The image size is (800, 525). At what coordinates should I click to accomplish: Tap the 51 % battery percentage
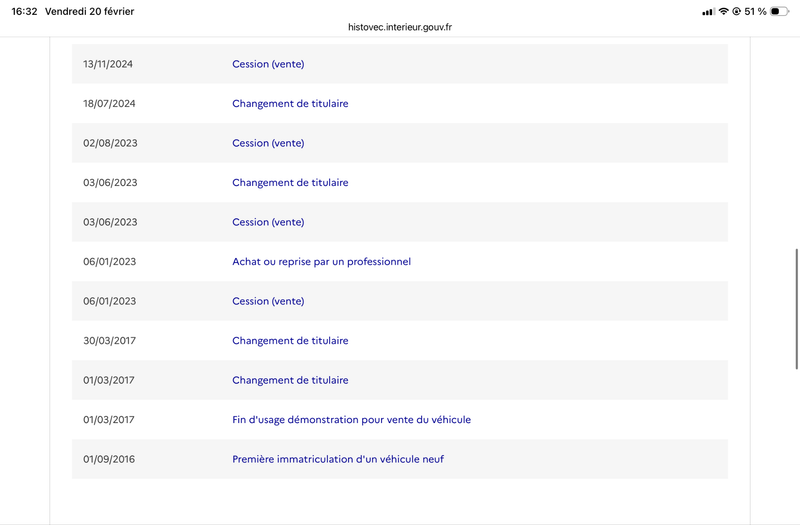pyautogui.click(x=756, y=11)
